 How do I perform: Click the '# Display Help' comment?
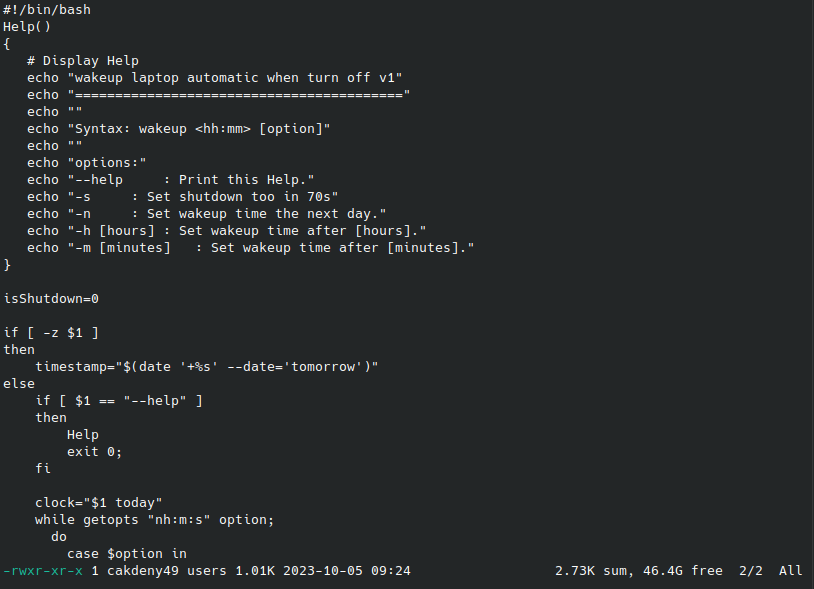tap(83, 60)
